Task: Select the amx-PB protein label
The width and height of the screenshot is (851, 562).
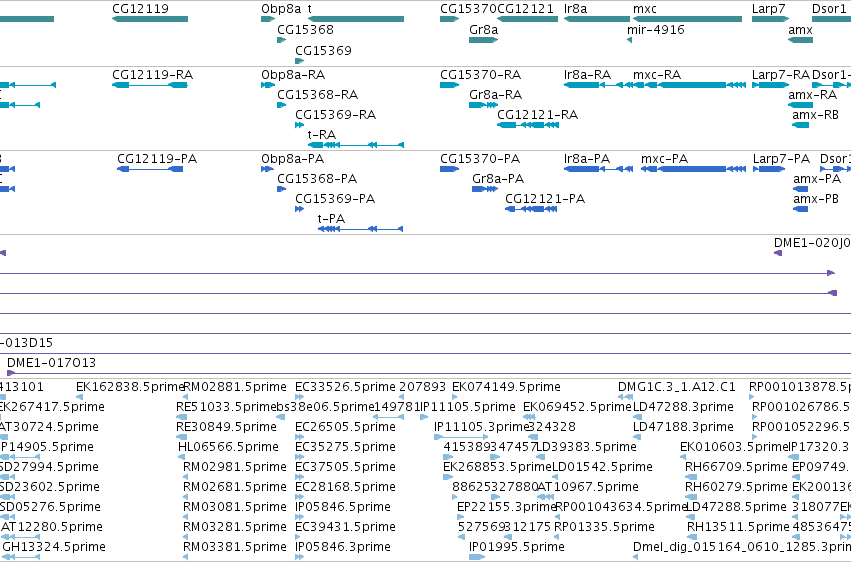Action: (816, 199)
